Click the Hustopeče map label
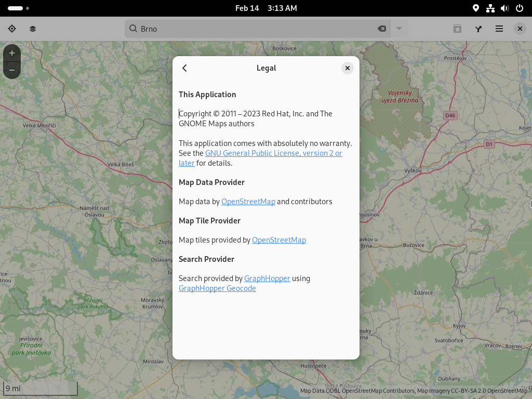 pyautogui.click(x=313, y=366)
